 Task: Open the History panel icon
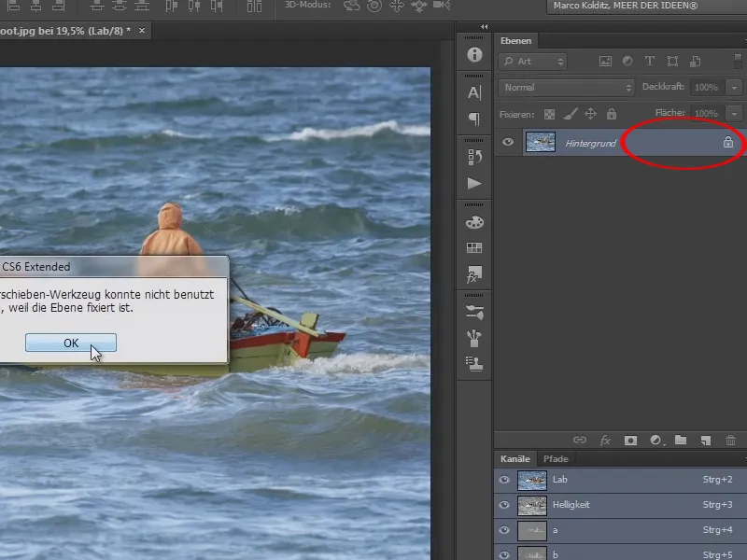pyautogui.click(x=474, y=157)
